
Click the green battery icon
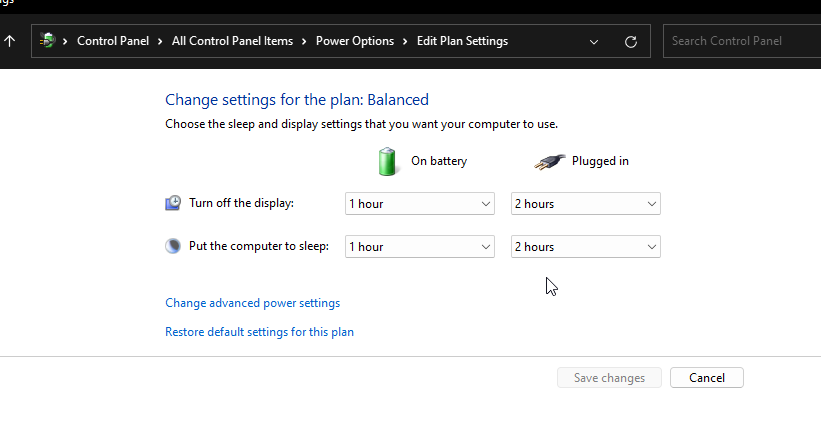tap(387, 160)
